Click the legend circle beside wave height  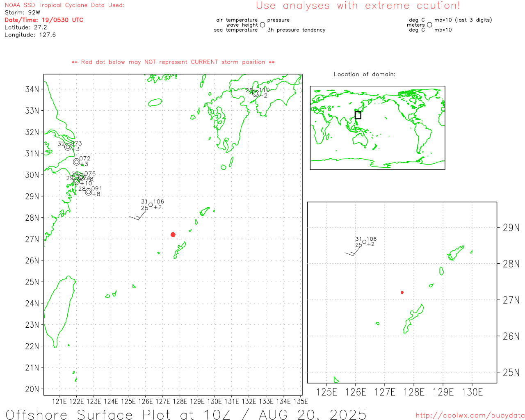coord(262,25)
